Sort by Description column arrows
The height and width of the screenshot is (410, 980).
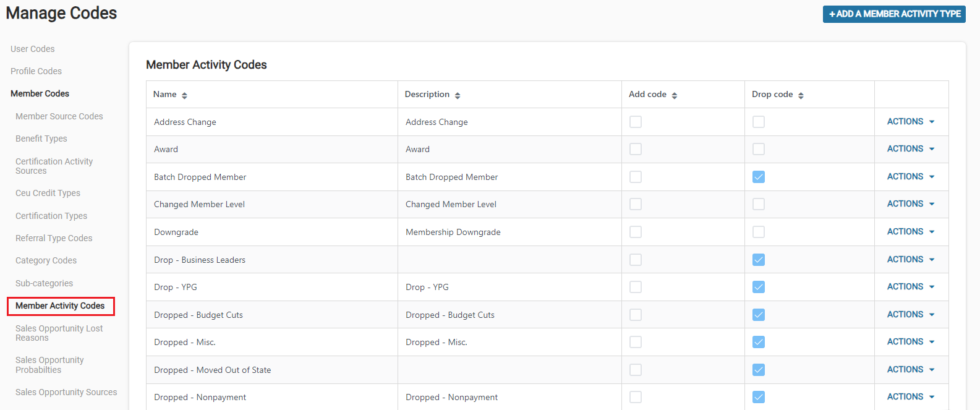[x=458, y=95]
